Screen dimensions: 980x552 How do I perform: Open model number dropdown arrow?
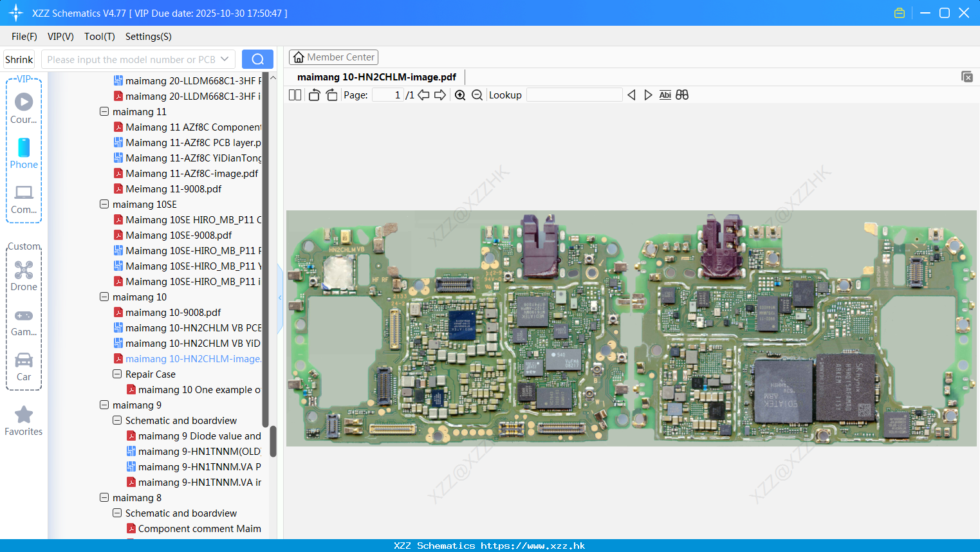click(x=225, y=59)
